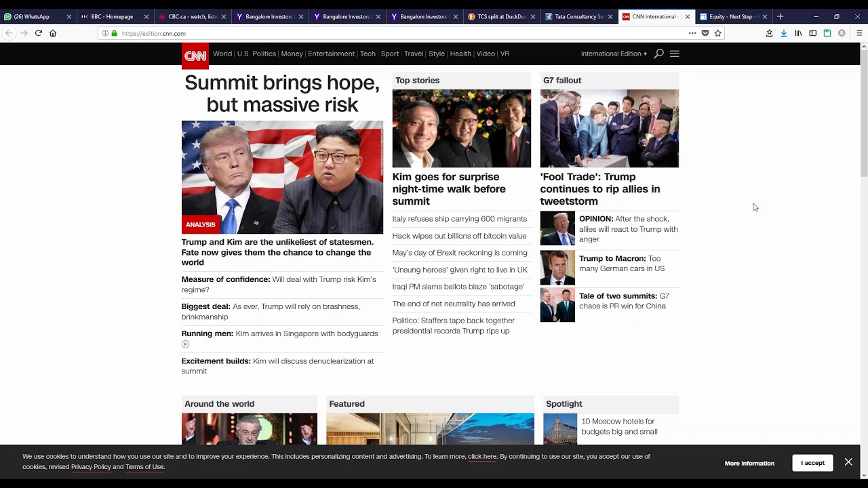Expand the International Edition selector
This screenshot has height=488, width=868.
614,54
